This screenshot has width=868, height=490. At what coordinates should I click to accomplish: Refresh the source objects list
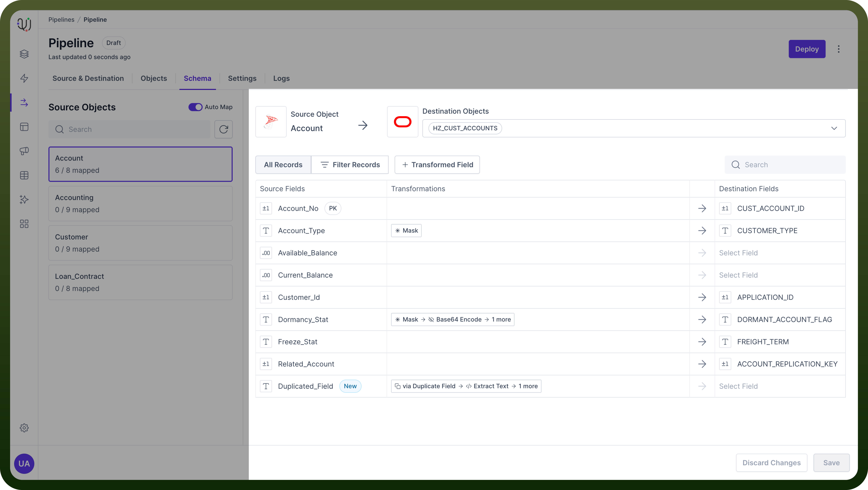pyautogui.click(x=224, y=129)
